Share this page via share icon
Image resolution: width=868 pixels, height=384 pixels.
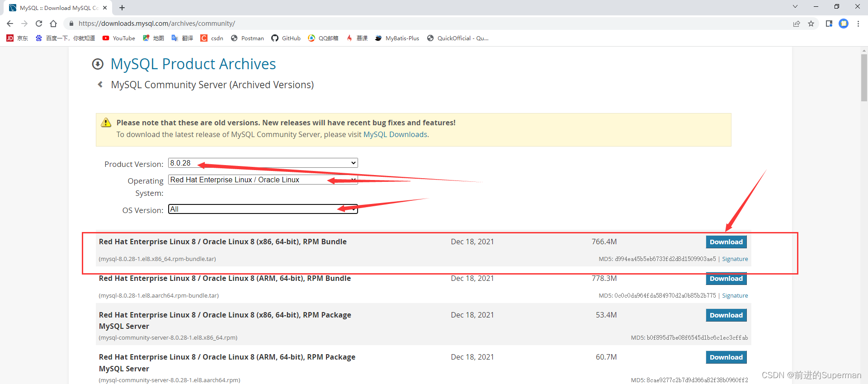[x=797, y=24]
